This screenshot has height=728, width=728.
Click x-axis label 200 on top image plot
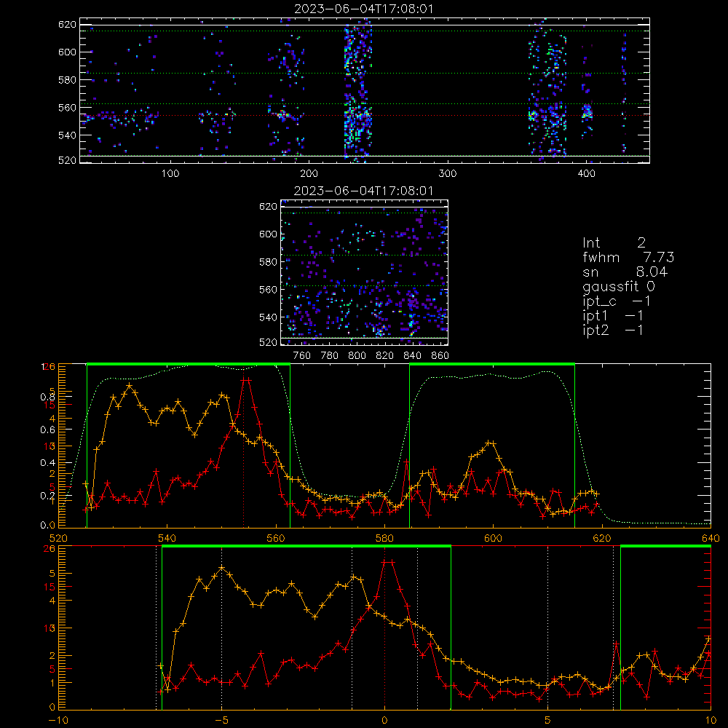(309, 174)
